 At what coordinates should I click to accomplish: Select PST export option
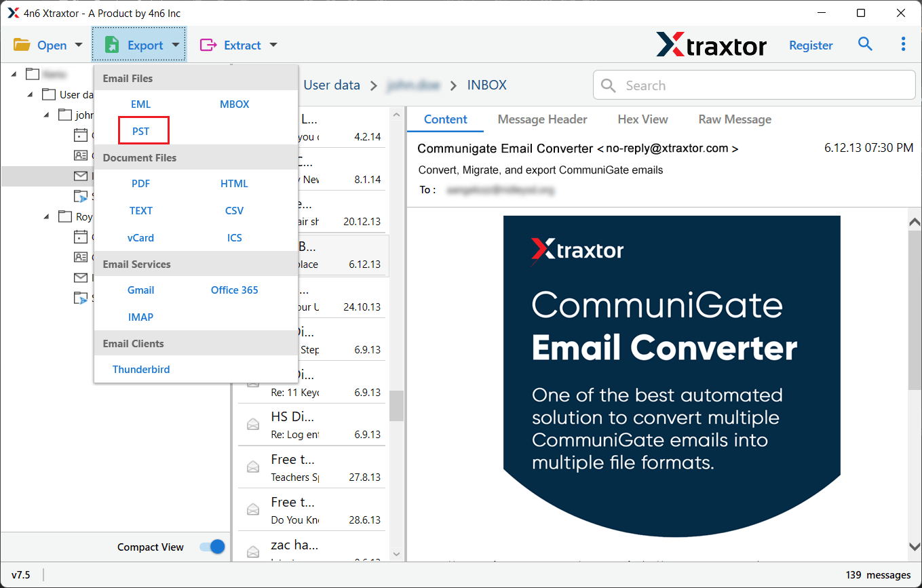[141, 131]
